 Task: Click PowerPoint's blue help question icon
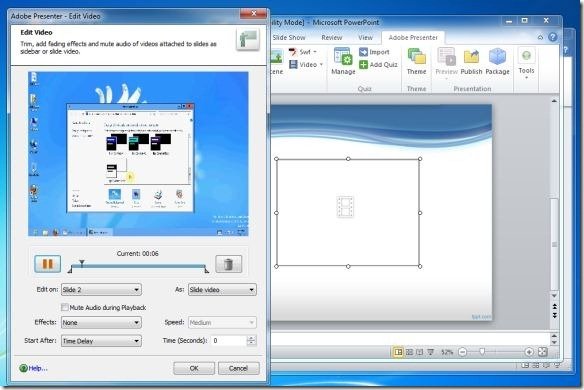coord(553,37)
